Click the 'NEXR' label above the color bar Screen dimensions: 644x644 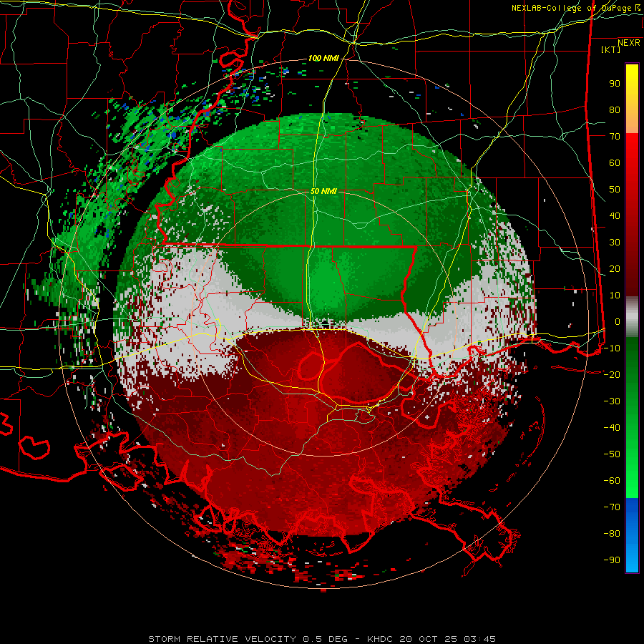click(628, 43)
